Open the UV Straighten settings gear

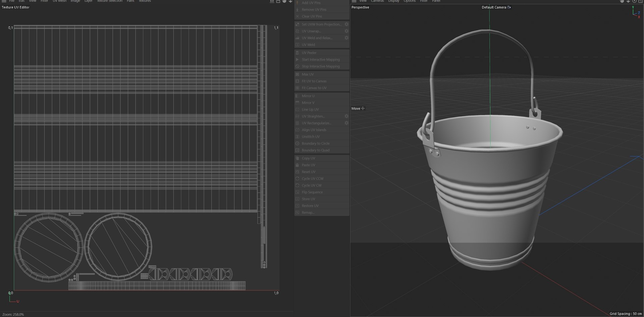[346, 116]
